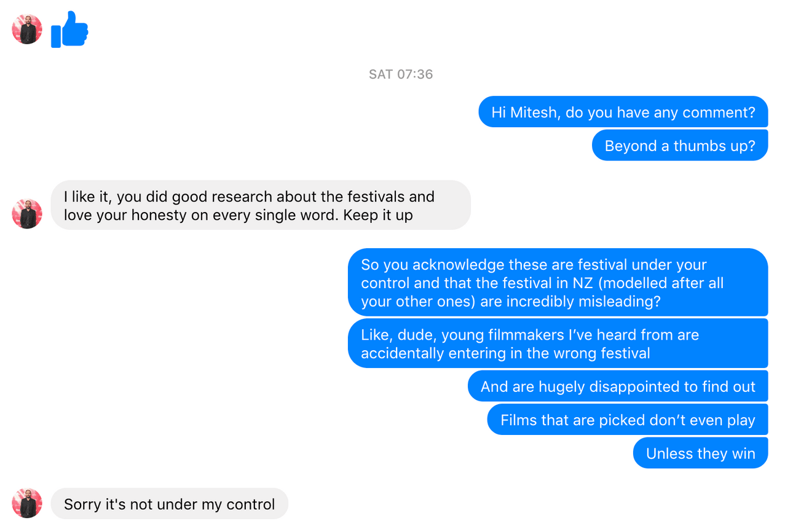
Task: Click the 'Like, dude, young filmmakers' message
Action: [558, 343]
